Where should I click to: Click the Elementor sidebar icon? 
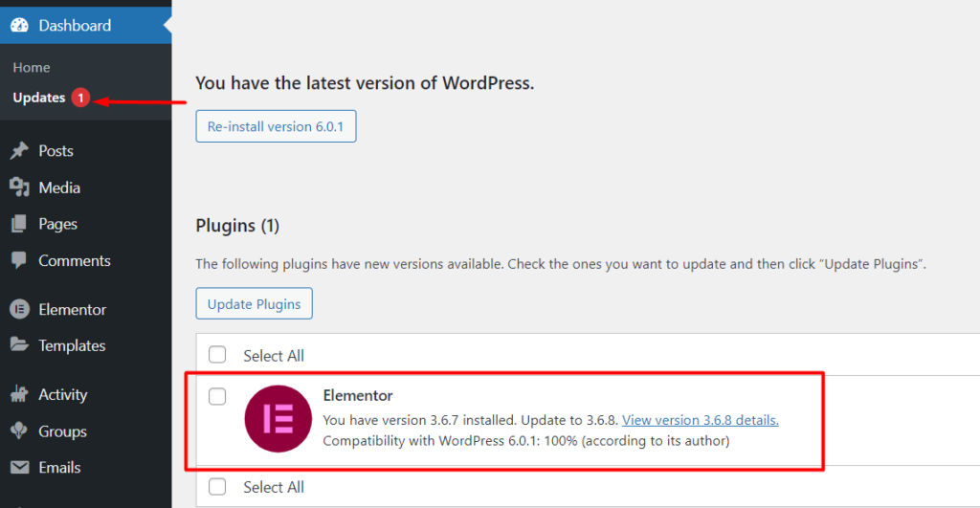(19, 309)
